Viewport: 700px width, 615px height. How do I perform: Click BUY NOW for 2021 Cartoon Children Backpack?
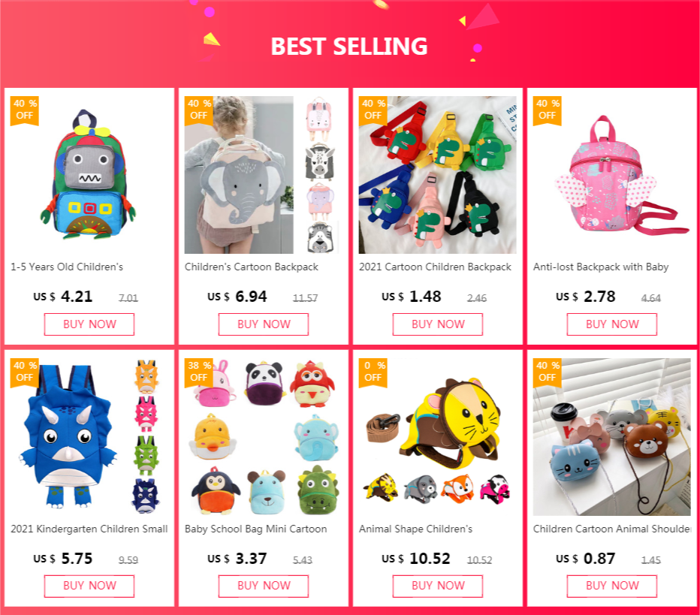(x=437, y=324)
